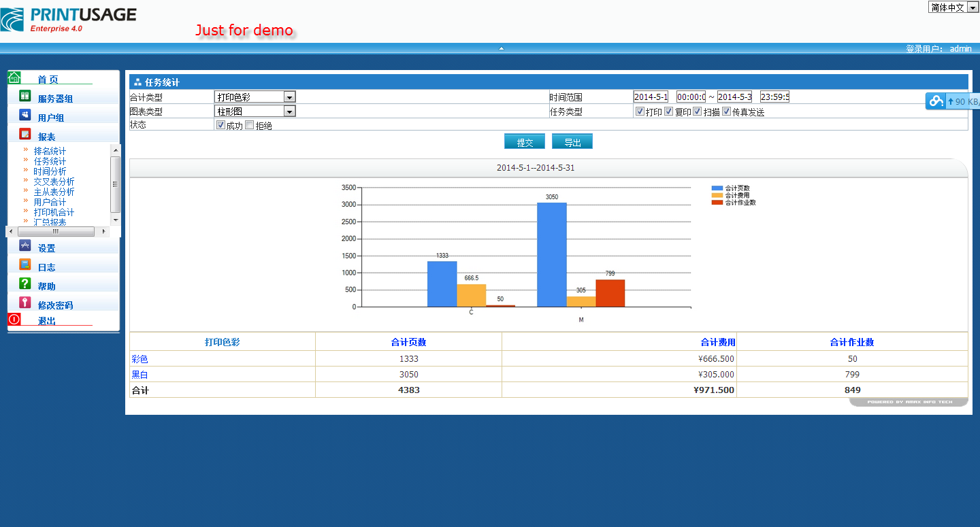Click the 导出 export button

pyautogui.click(x=572, y=141)
